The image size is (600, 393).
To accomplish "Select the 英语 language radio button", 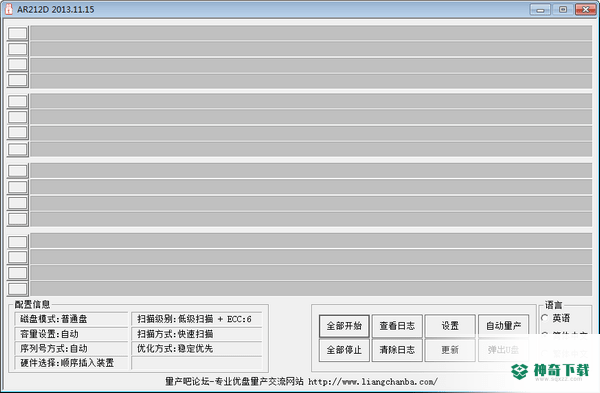I will coord(545,318).
